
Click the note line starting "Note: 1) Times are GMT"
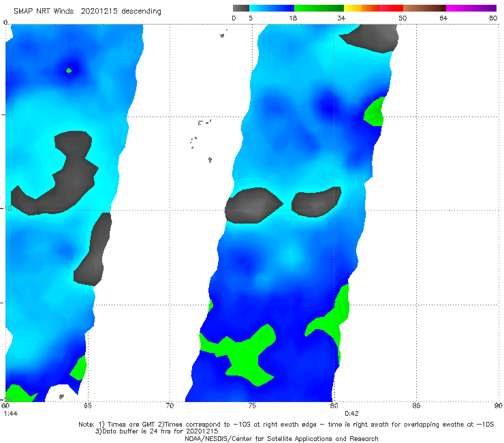tap(286, 425)
